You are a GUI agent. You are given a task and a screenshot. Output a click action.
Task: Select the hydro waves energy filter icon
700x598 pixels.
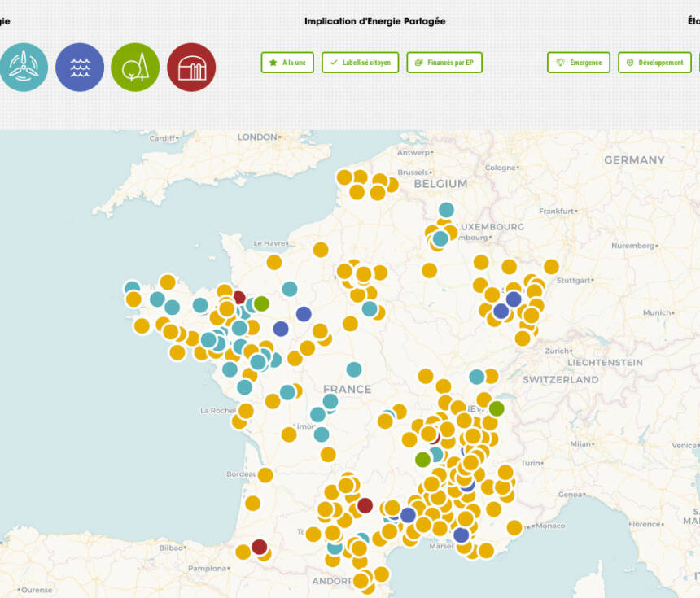80,68
